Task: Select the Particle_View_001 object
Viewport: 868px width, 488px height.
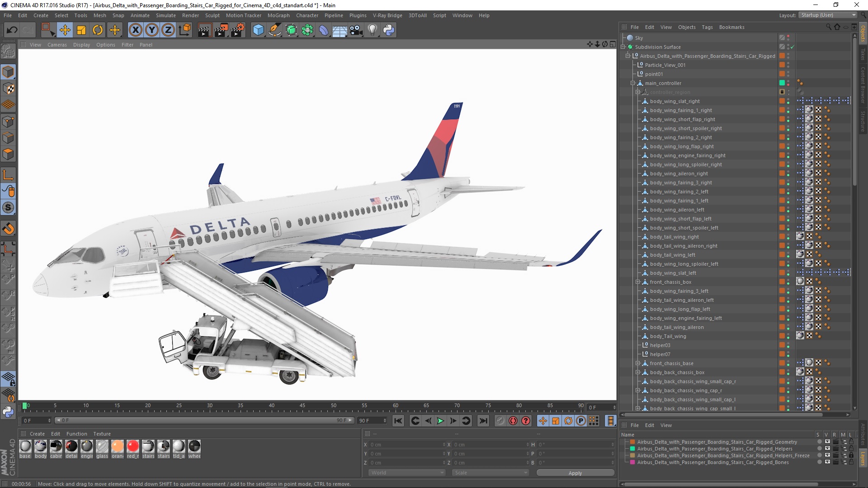Action: [x=665, y=65]
